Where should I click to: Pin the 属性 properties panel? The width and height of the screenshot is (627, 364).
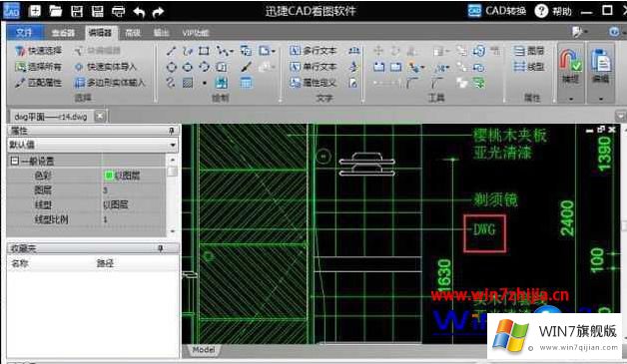tap(171, 131)
